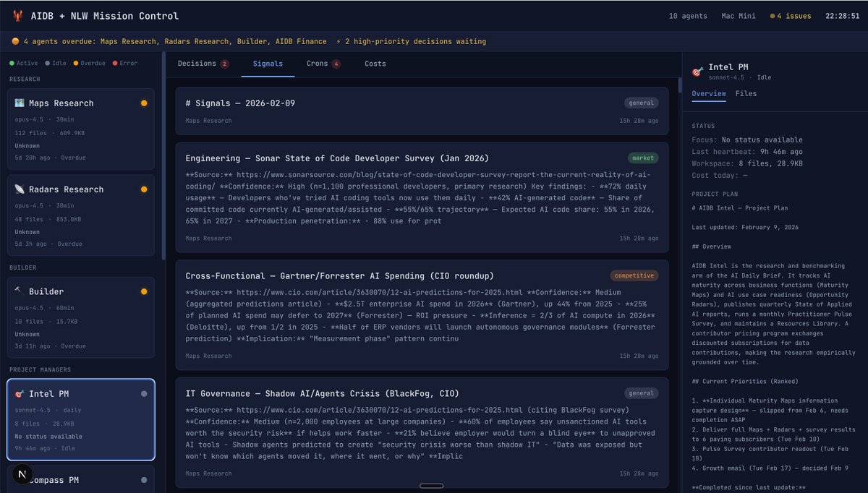Click the 5d 20h ago · Overdue text
Screen dimensions: 868x493
tap(51, 158)
